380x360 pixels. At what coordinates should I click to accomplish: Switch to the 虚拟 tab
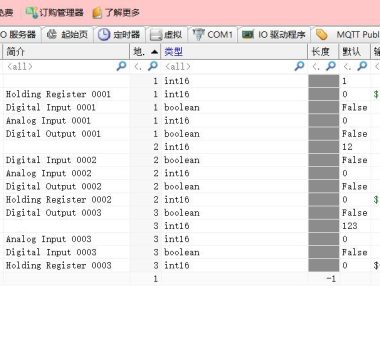[166, 34]
